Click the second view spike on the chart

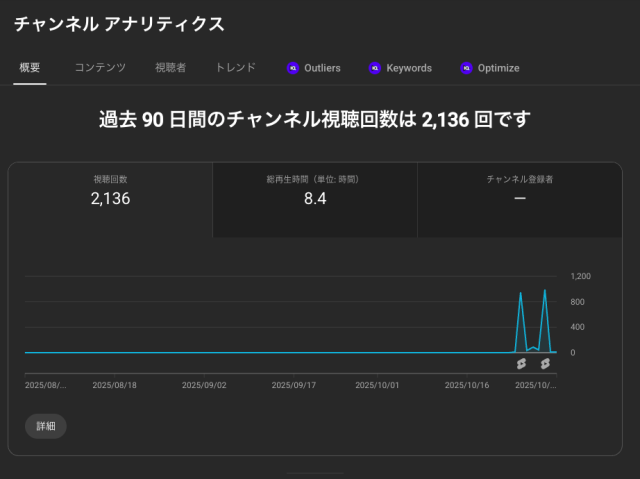pos(545,291)
